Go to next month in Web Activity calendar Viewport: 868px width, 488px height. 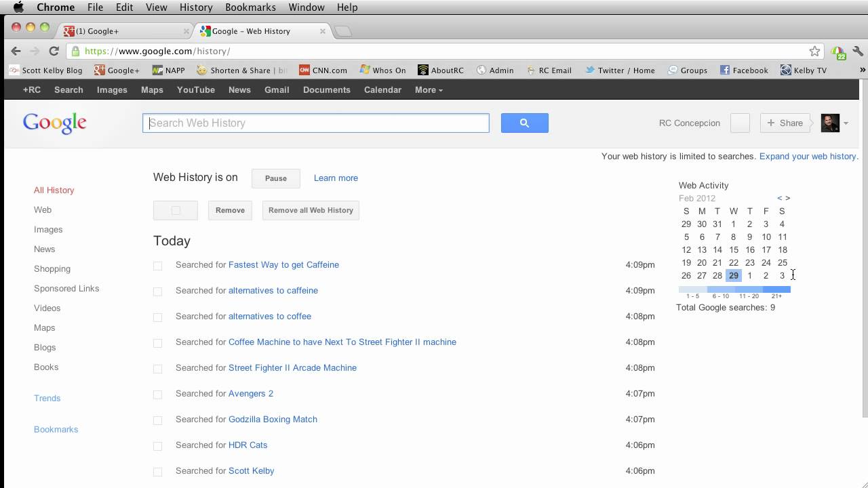point(787,198)
